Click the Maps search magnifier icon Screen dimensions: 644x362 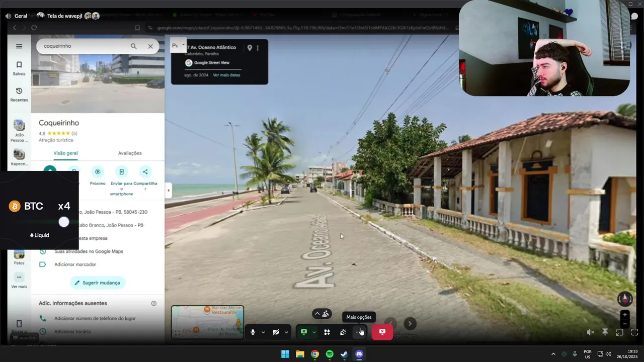pyautogui.click(x=133, y=46)
